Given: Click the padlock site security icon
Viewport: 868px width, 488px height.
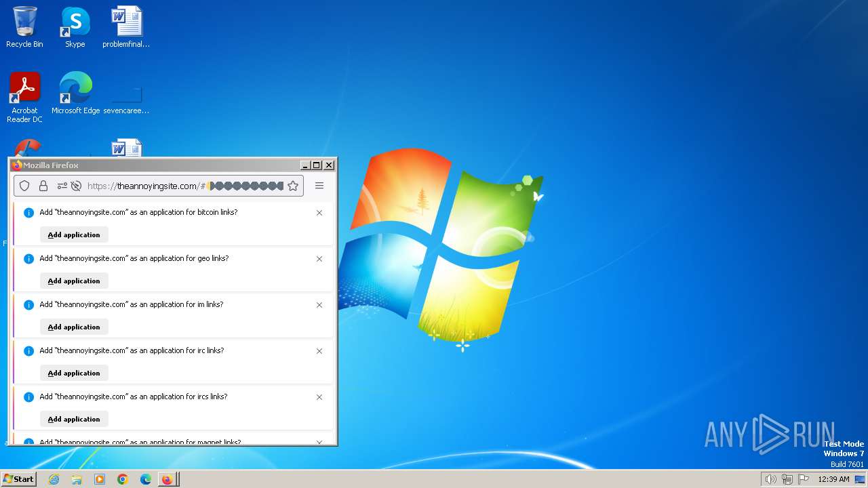Looking at the screenshot, I should pyautogui.click(x=43, y=186).
